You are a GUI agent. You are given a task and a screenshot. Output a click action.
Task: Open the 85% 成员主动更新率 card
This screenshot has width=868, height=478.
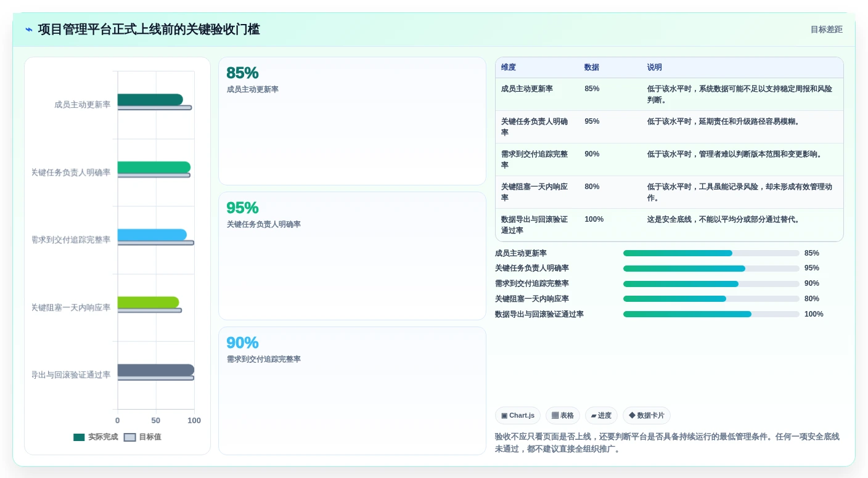[x=352, y=121]
